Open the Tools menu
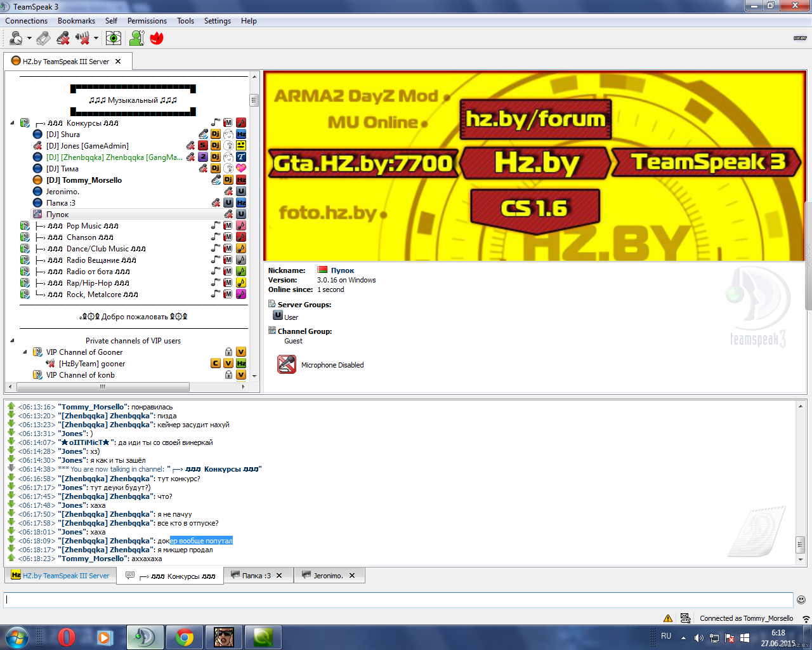812x650 pixels. (186, 21)
